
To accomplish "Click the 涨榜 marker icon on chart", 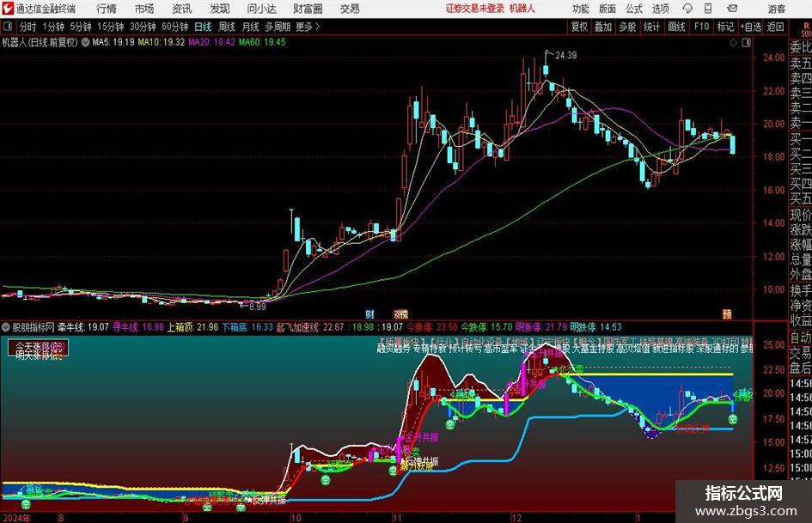I will click(x=400, y=313).
